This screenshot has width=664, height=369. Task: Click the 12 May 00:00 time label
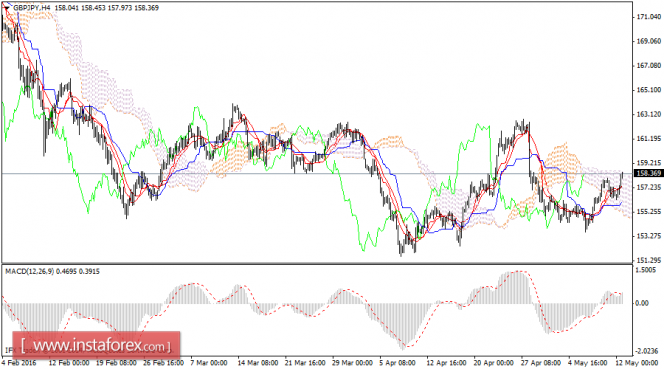pos(636,363)
